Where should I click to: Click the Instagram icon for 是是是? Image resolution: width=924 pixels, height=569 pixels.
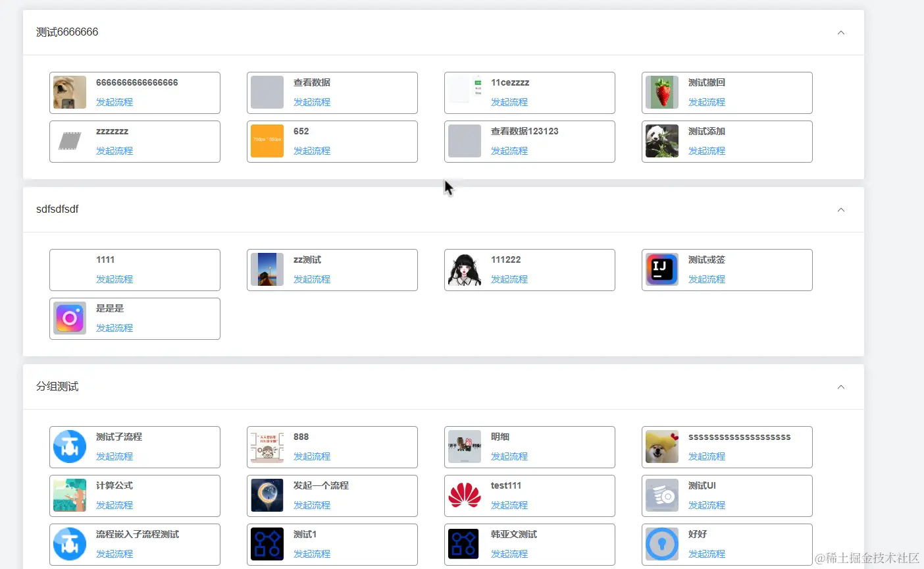70,318
